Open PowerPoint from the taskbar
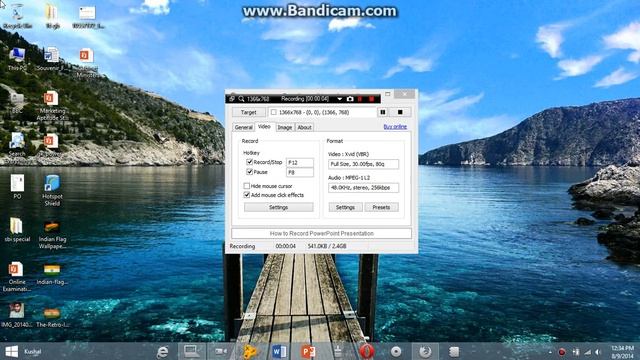The height and width of the screenshot is (360, 640). (x=308, y=351)
